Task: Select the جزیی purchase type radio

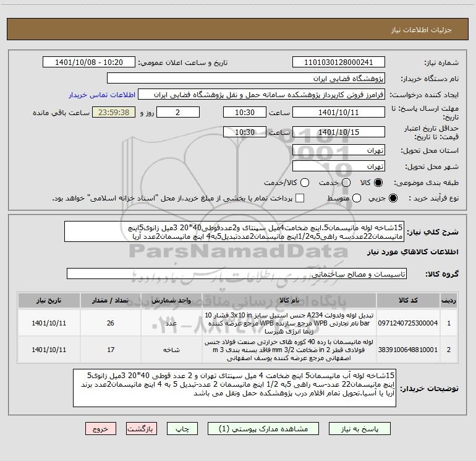Action: point(393,198)
